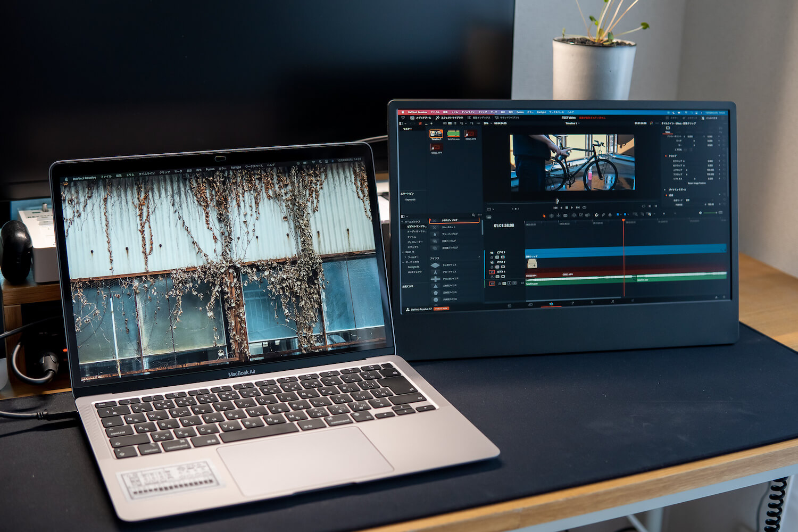The height and width of the screenshot is (532, 798).
Task: Toggle the A1 destination control
Action: pos(492,284)
